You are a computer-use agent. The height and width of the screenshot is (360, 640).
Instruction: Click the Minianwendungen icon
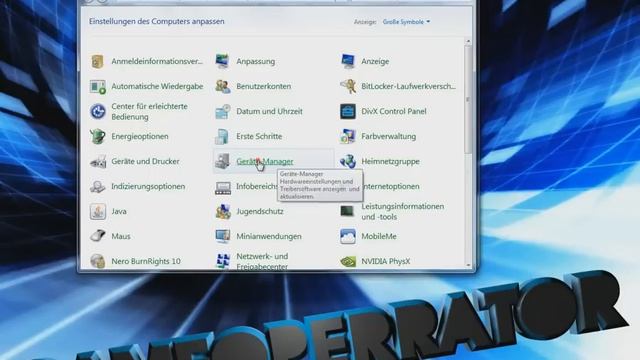(x=222, y=236)
